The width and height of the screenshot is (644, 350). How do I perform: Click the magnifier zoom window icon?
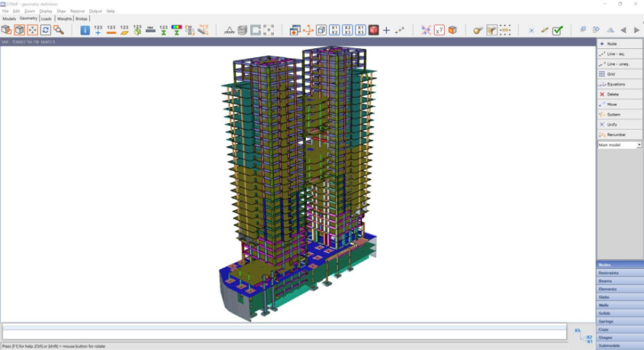click(x=59, y=30)
